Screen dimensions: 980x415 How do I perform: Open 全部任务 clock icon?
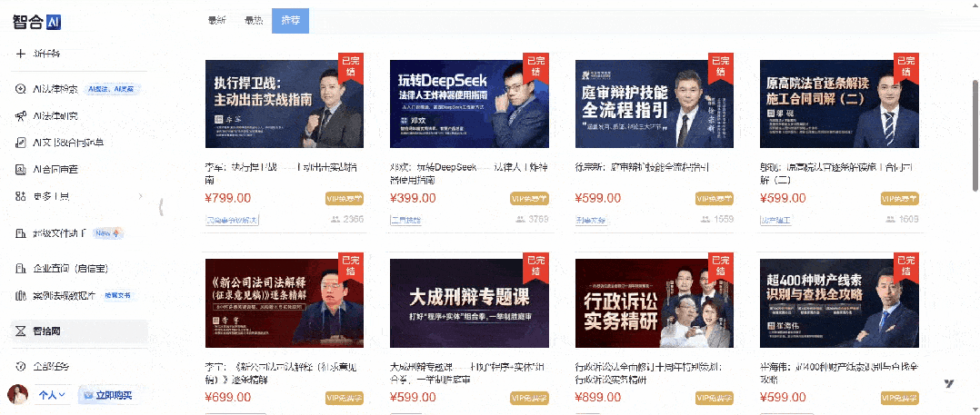tap(21, 366)
